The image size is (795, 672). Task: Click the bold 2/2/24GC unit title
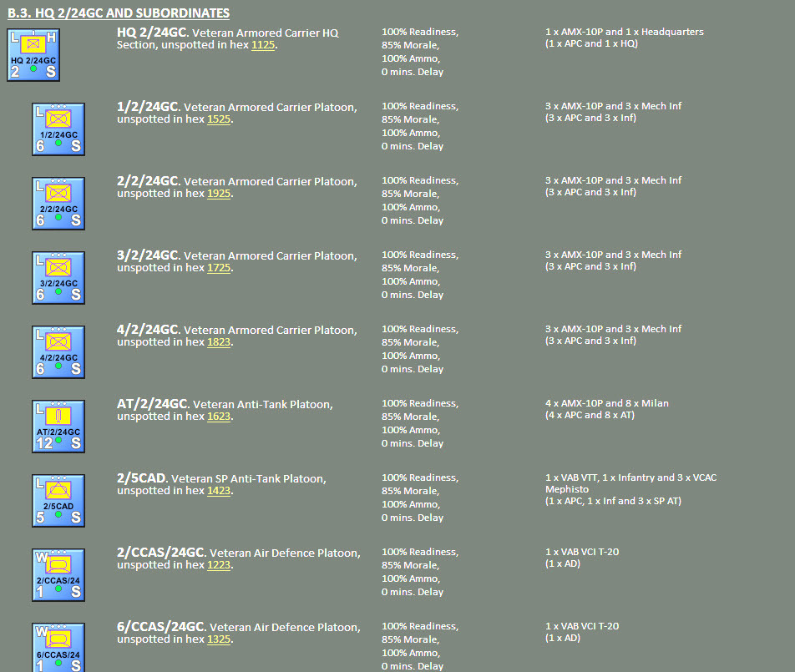[x=149, y=181]
